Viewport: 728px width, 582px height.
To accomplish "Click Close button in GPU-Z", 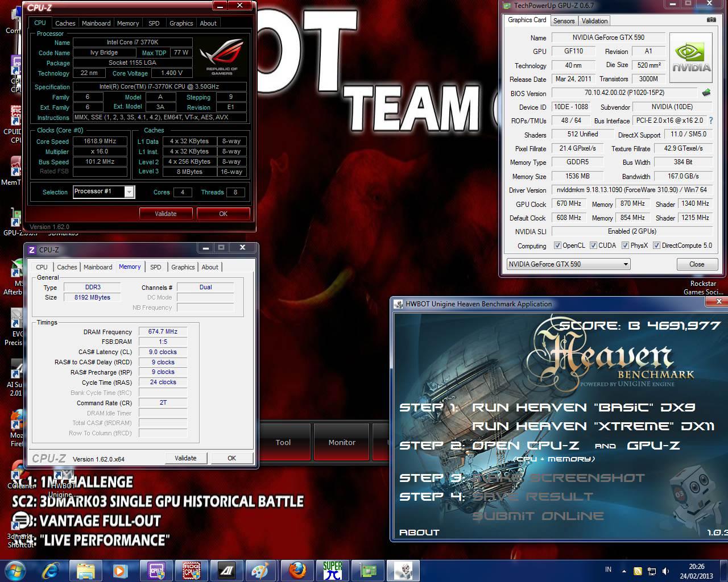I will coord(697,264).
